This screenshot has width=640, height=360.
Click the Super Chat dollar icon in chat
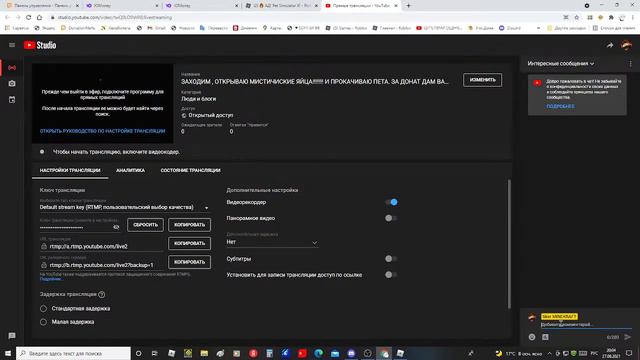(545, 337)
